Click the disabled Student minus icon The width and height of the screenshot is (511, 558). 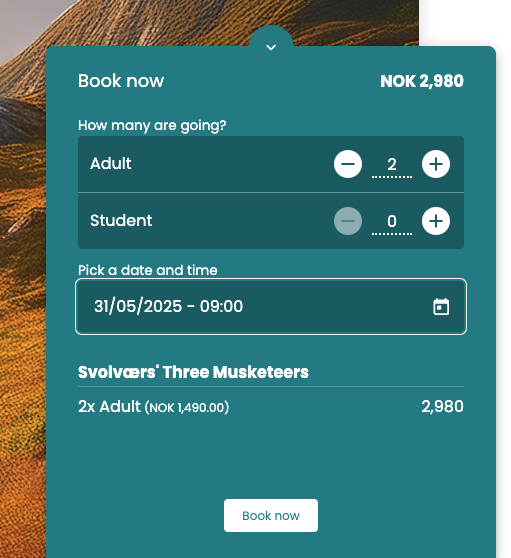[x=348, y=221]
